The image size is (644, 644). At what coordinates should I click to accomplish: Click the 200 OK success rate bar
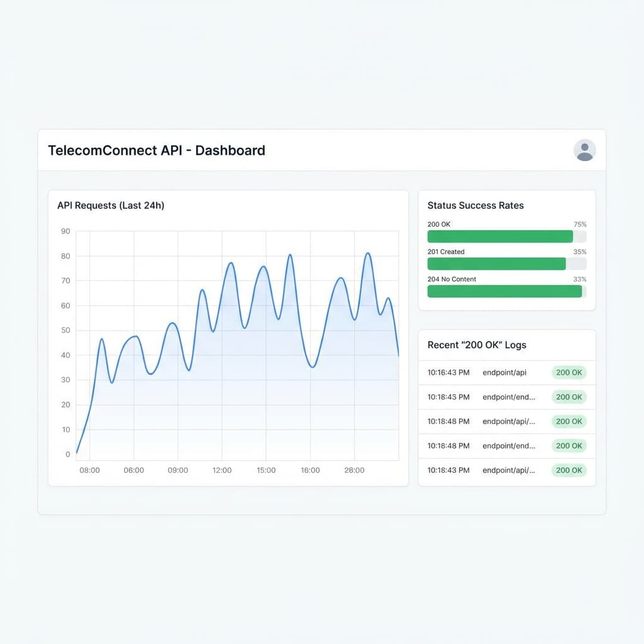[x=507, y=236]
